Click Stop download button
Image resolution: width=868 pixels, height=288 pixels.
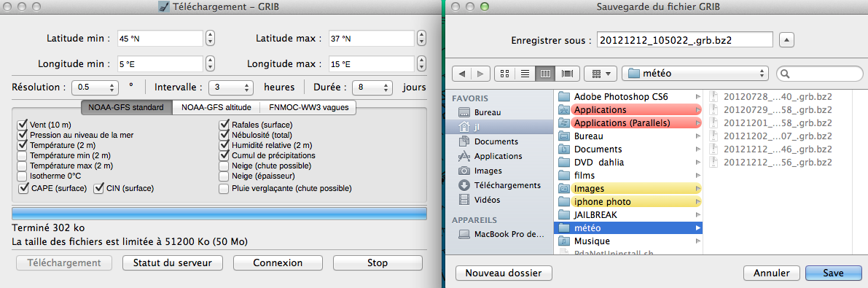click(378, 262)
